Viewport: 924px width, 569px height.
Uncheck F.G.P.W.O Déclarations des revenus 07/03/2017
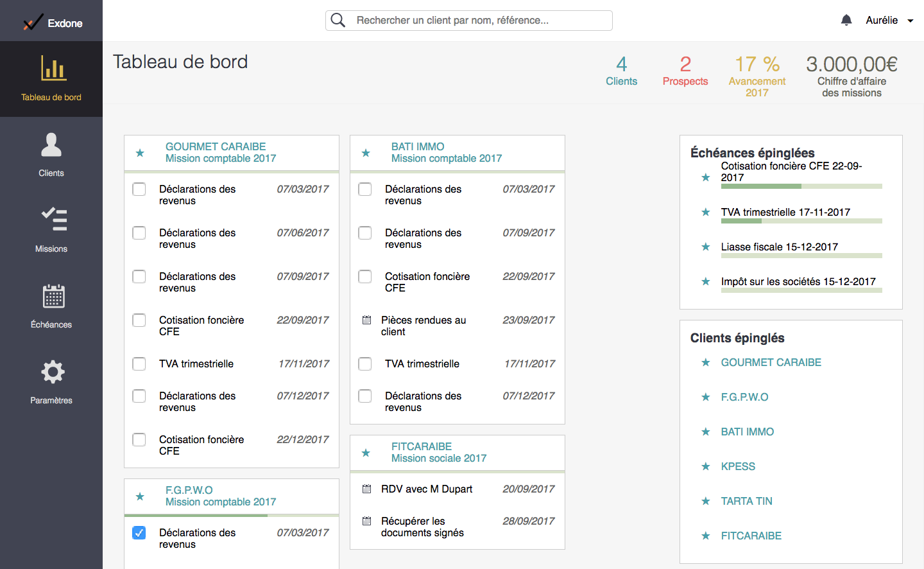139,532
